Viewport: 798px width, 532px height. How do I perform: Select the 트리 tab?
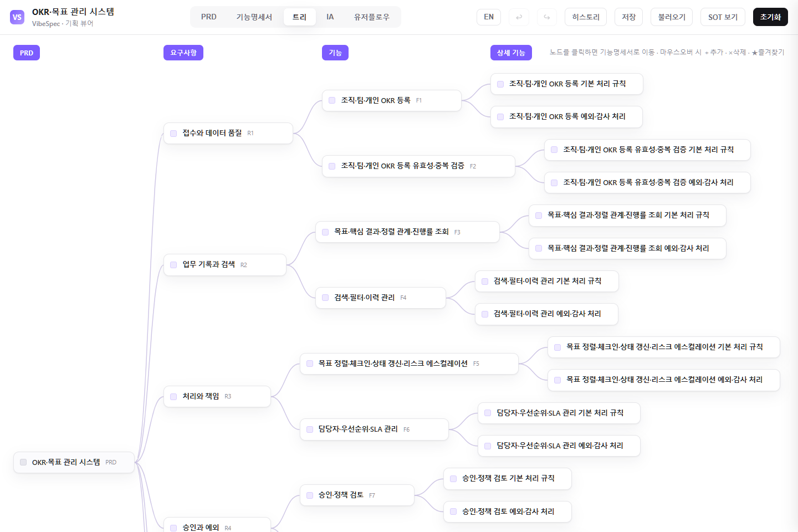[x=300, y=17]
